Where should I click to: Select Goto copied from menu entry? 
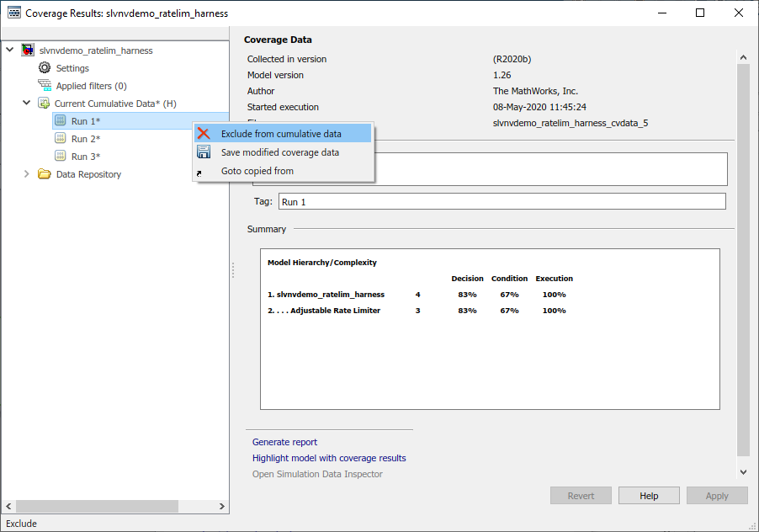257,171
